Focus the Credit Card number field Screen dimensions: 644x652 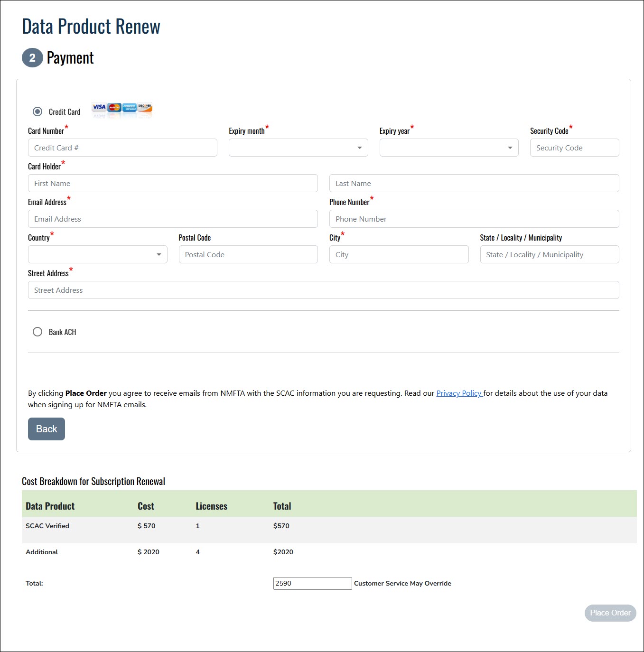[x=122, y=148]
